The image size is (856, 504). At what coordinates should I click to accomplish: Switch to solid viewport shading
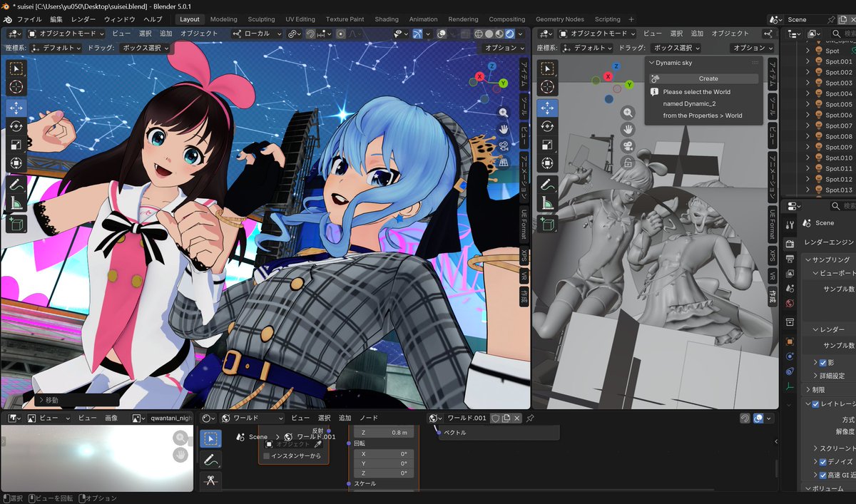pyautogui.click(x=489, y=34)
